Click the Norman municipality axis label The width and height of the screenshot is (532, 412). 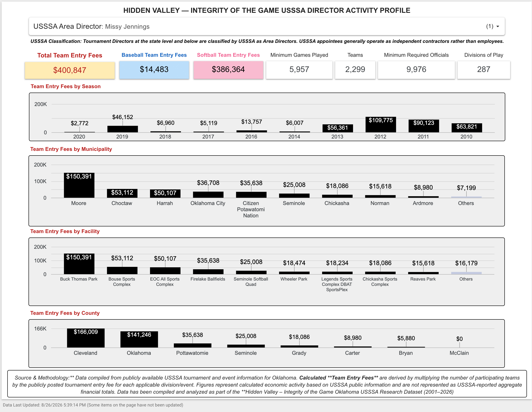coord(380,203)
